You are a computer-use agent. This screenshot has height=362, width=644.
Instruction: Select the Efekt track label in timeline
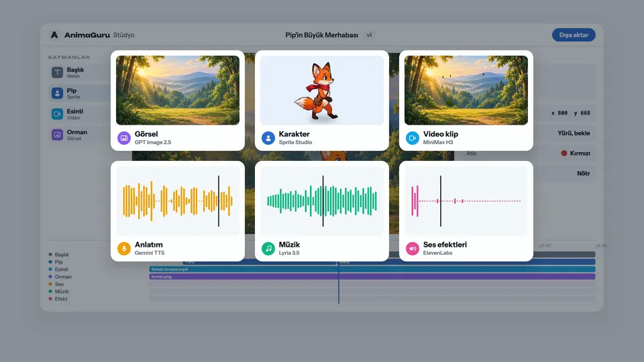[x=61, y=299]
